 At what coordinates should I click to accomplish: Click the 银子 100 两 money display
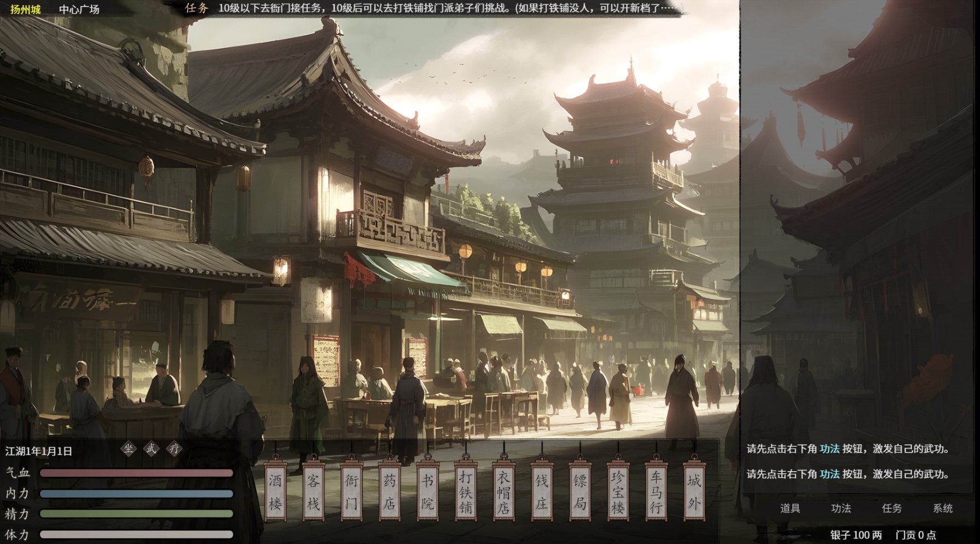pyautogui.click(x=856, y=535)
